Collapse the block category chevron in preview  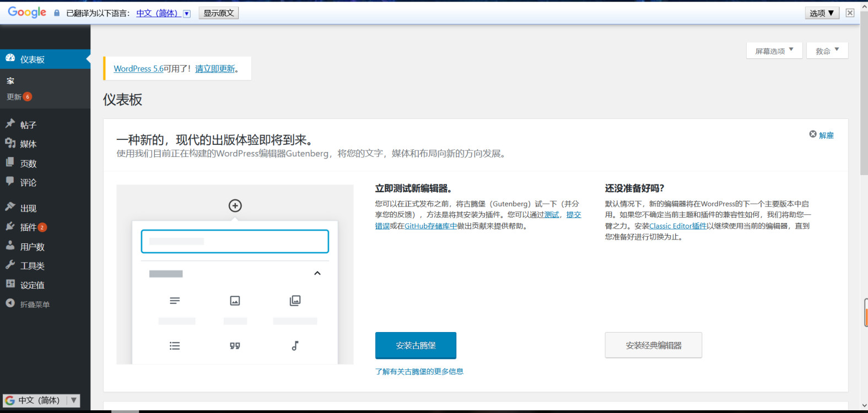click(317, 273)
